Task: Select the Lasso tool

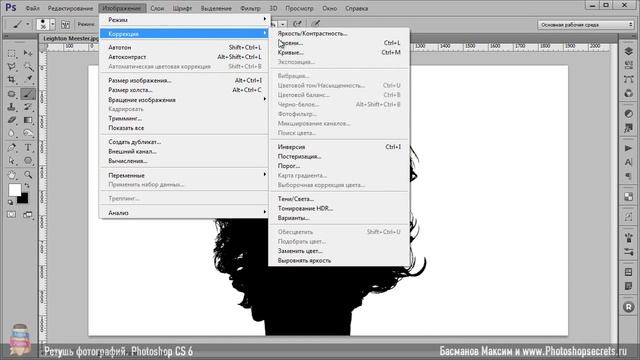Action: [x=12, y=67]
